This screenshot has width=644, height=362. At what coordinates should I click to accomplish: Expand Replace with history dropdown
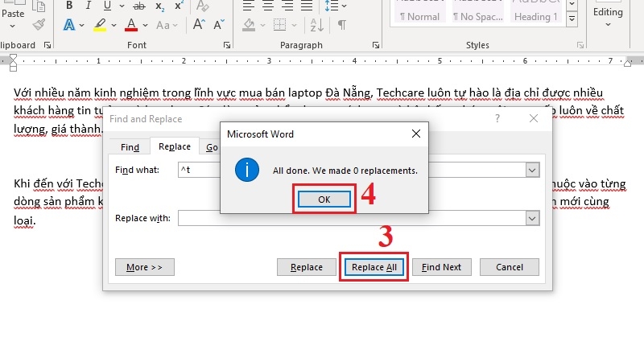(x=532, y=218)
